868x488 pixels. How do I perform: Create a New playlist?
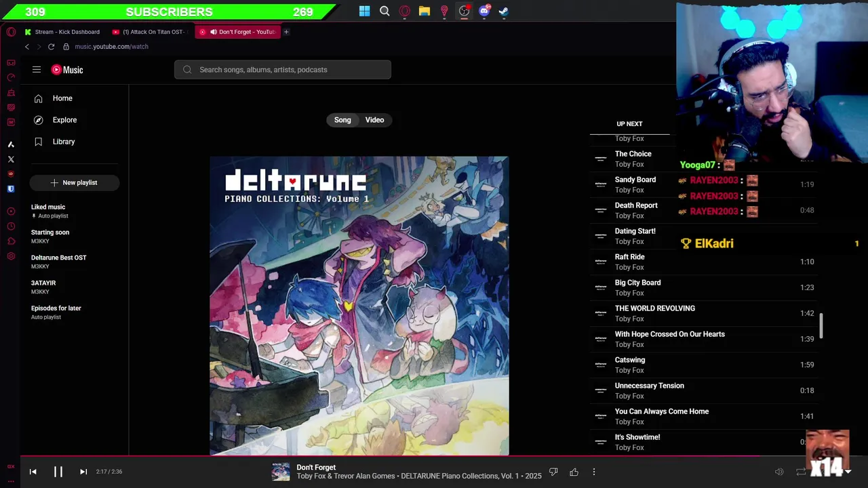tap(75, 182)
